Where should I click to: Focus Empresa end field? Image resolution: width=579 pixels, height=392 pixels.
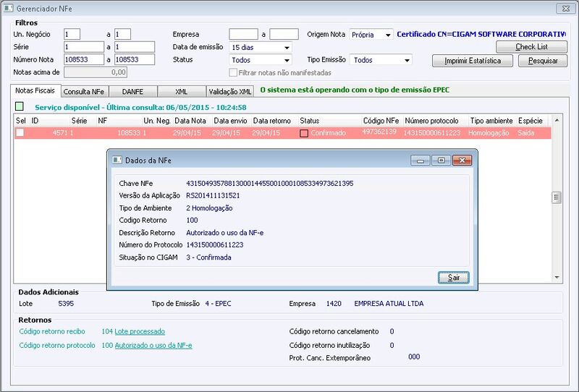[x=284, y=34]
